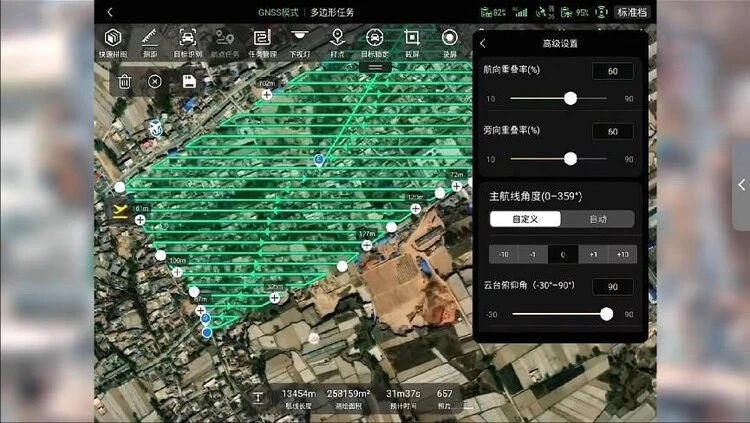Viewport: 750px width, 423px height.
Task: Save the mission with floppy disk icon
Action: pyautogui.click(x=189, y=82)
